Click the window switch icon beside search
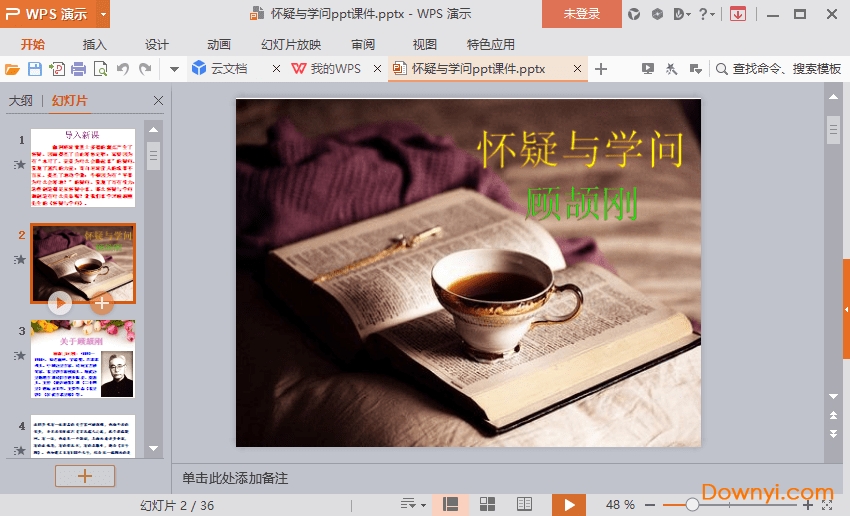 [696, 69]
